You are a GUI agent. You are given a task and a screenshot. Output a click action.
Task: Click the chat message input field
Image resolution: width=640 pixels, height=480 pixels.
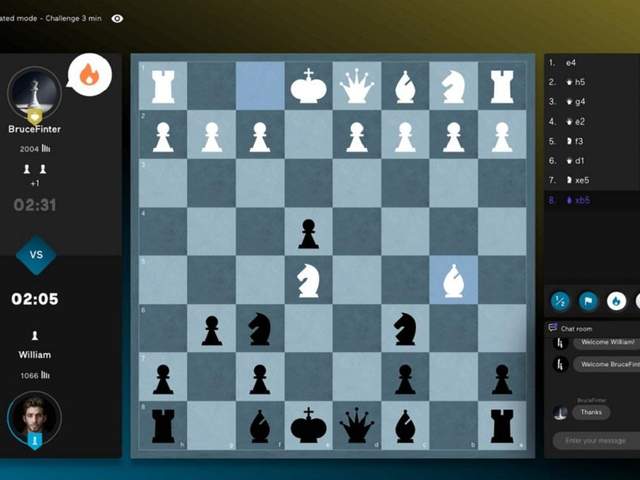tap(595, 441)
